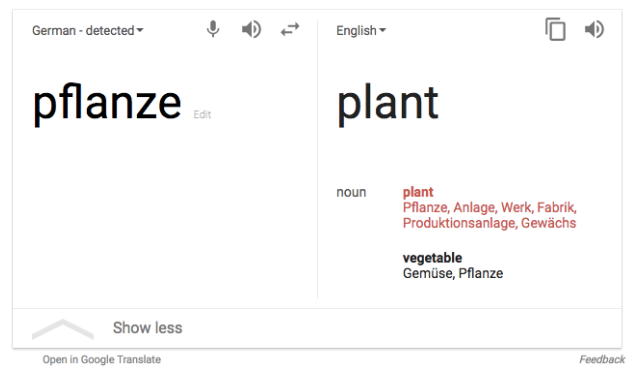Image resolution: width=633 pixels, height=371 pixels.
Task: Click the red plant noun entry
Action: (418, 192)
